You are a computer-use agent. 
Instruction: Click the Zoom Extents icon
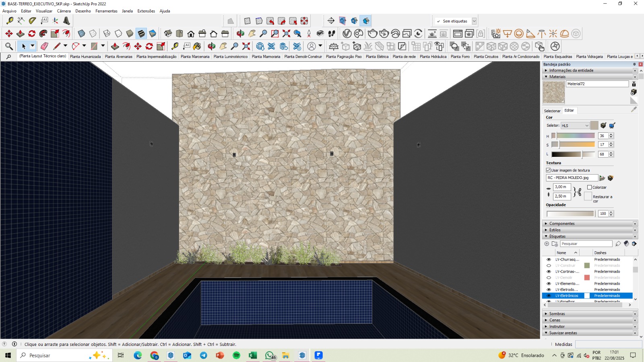[x=246, y=46]
